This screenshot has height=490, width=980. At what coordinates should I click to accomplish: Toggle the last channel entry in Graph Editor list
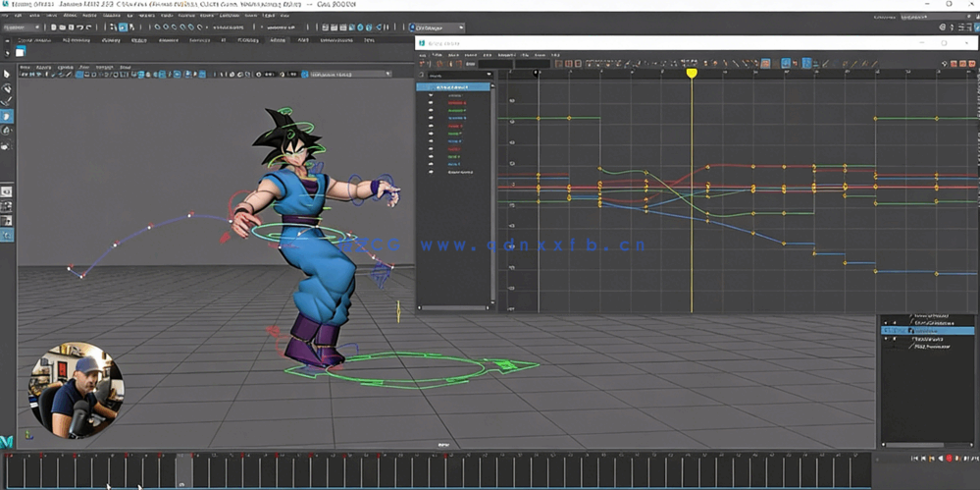431,172
